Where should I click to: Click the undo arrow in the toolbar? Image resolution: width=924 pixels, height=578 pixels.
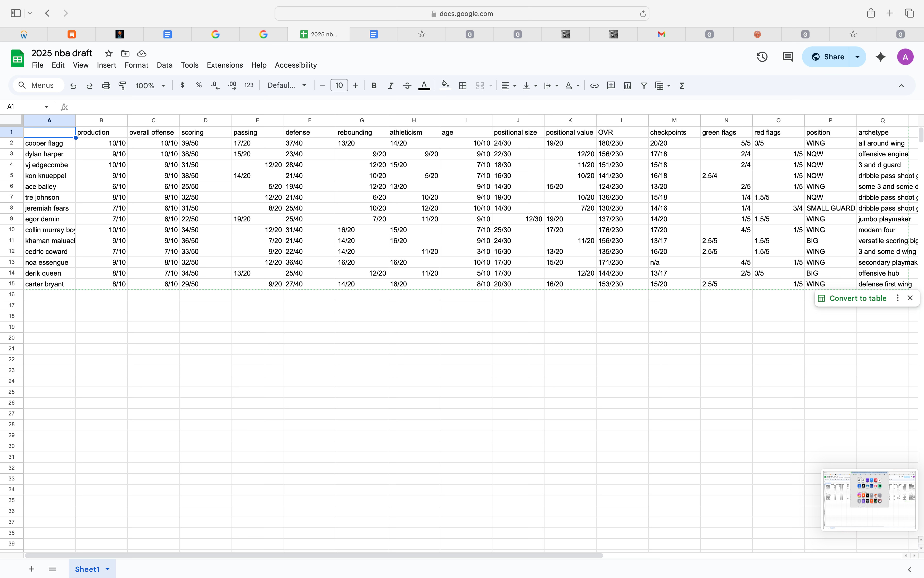click(73, 86)
